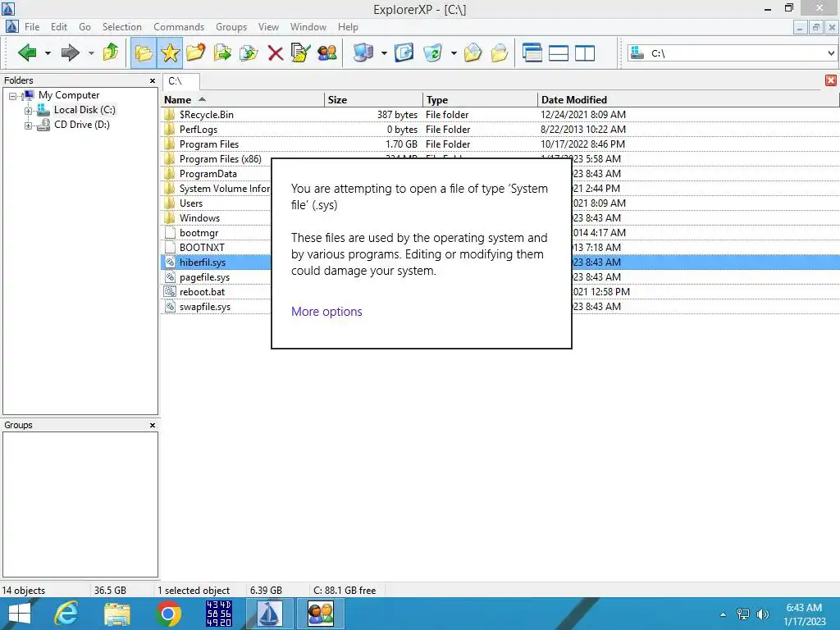This screenshot has width=840, height=630.
Task: Collapse the My Computer tree node
Action: [13, 97]
